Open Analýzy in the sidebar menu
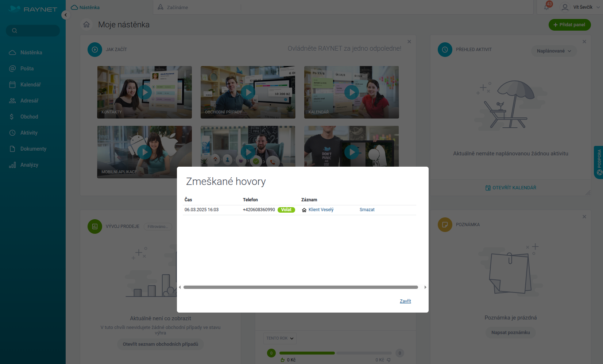 pyautogui.click(x=29, y=165)
